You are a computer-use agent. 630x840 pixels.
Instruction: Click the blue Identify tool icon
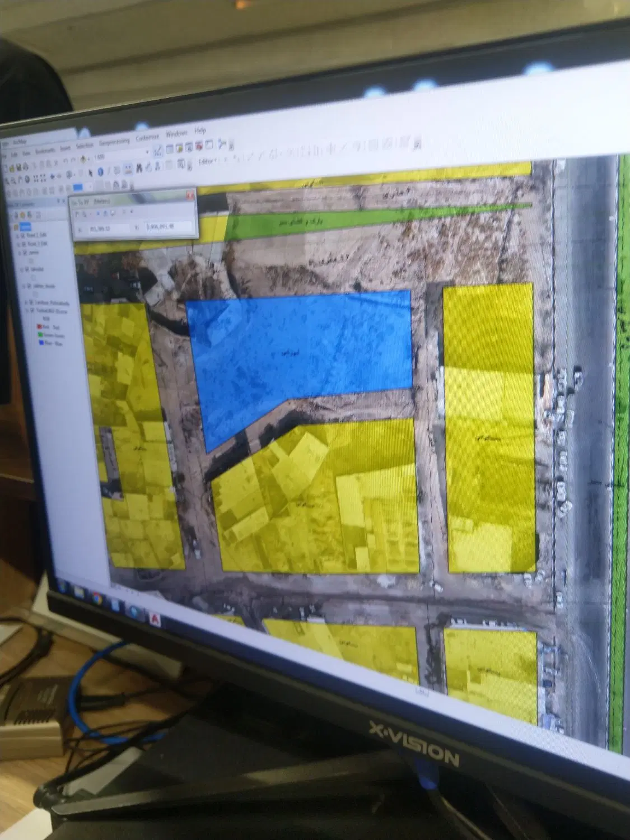pyautogui.click(x=101, y=171)
